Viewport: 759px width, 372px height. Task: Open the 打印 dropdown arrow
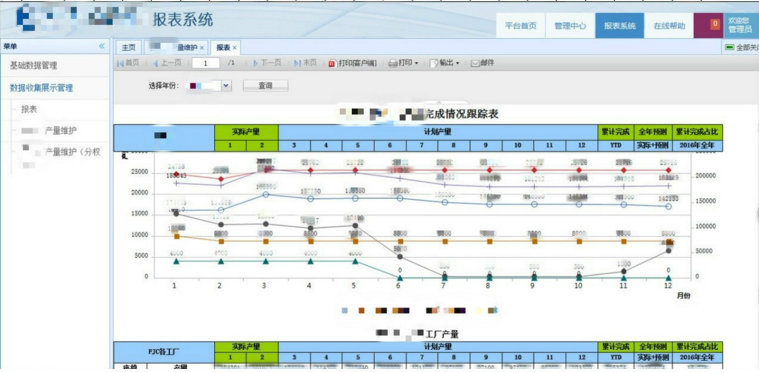[x=416, y=63]
